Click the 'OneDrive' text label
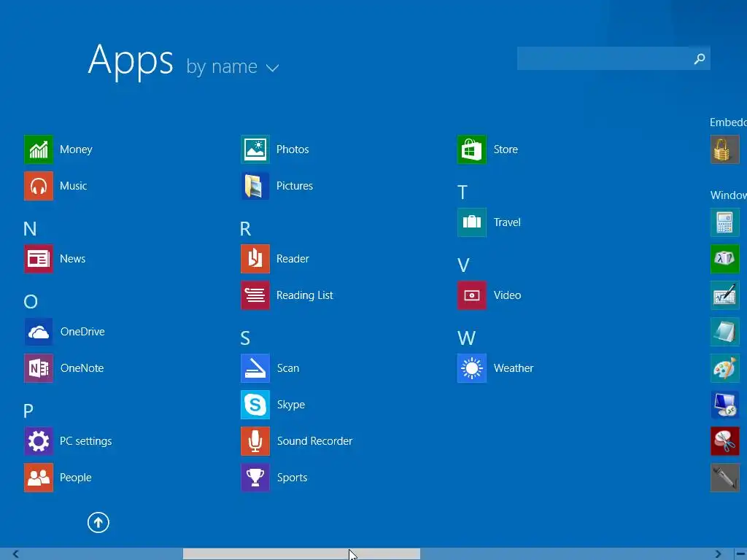The image size is (747, 560). point(82,332)
